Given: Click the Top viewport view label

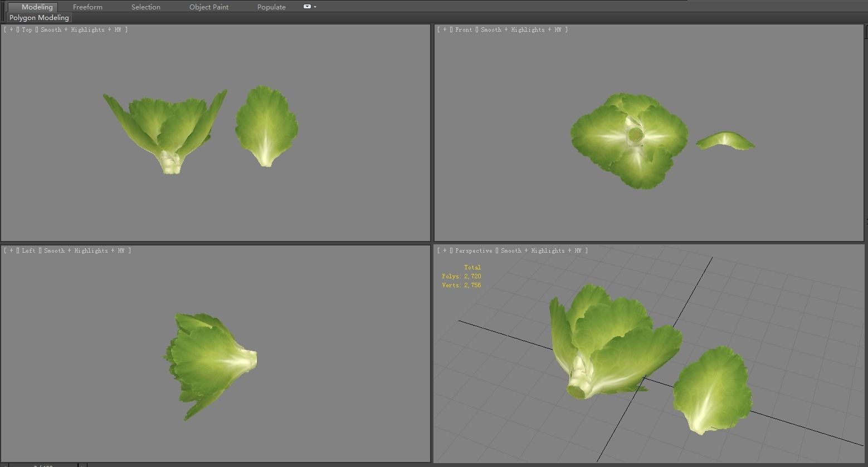Looking at the screenshot, I should click(x=27, y=30).
